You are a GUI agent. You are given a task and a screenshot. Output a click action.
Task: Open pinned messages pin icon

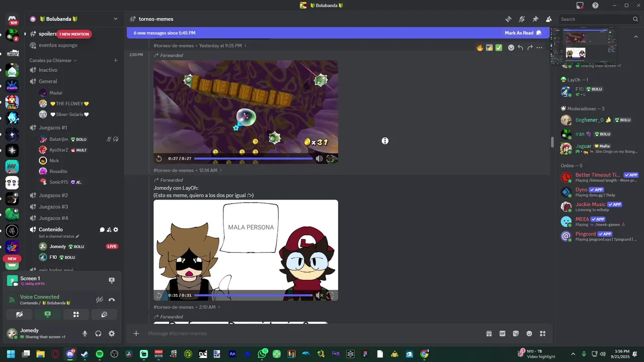(x=535, y=19)
